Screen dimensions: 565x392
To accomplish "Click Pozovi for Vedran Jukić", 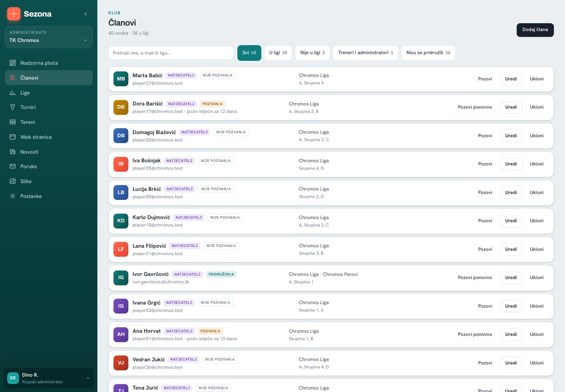I will [x=485, y=363].
